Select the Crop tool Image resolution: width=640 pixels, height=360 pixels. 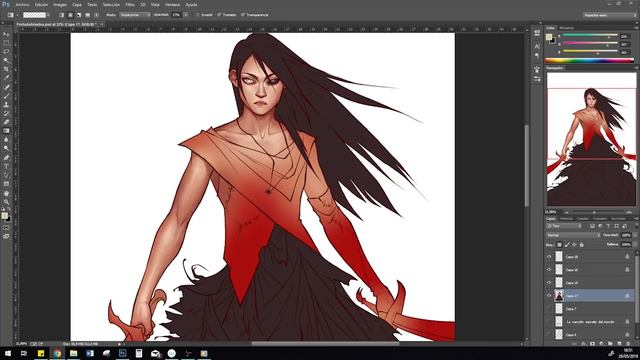click(6, 69)
